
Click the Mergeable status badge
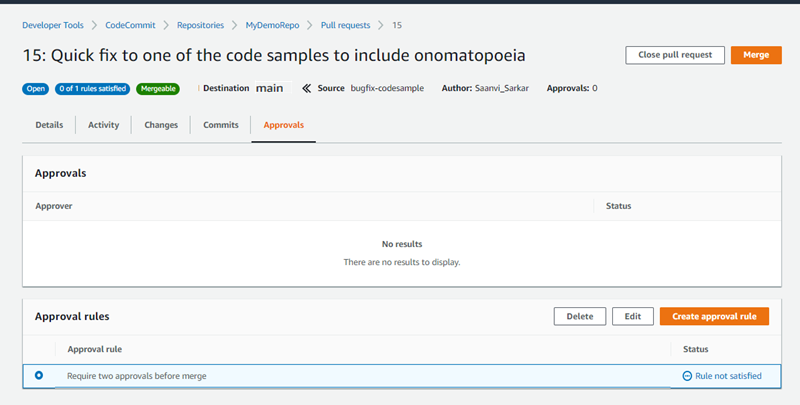point(159,89)
